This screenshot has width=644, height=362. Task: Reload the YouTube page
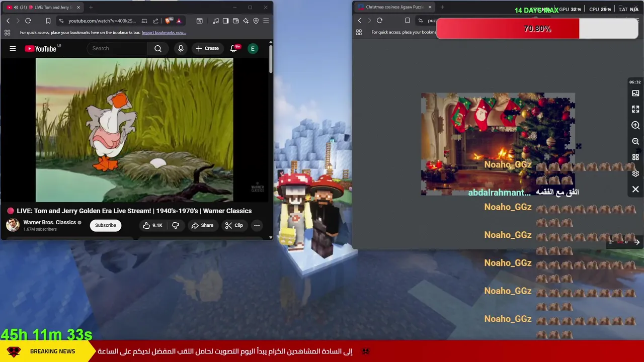[x=28, y=21]
